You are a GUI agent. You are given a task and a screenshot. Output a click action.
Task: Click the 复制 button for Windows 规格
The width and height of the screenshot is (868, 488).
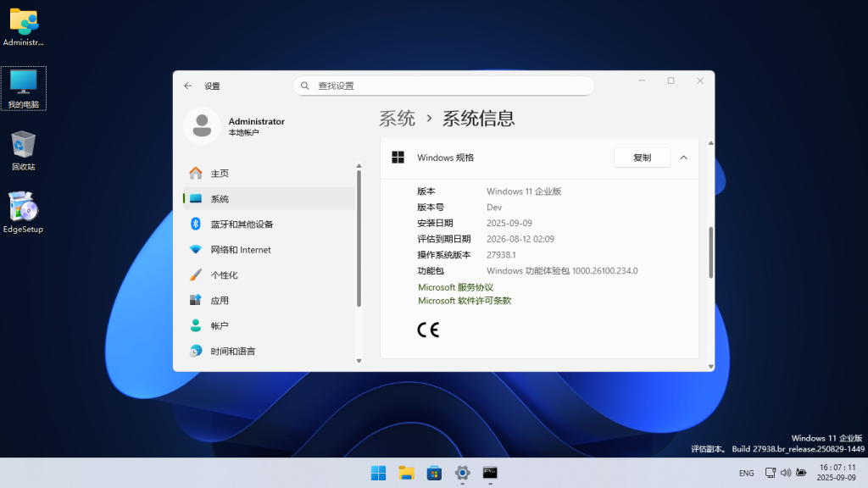tap(643, 158)
